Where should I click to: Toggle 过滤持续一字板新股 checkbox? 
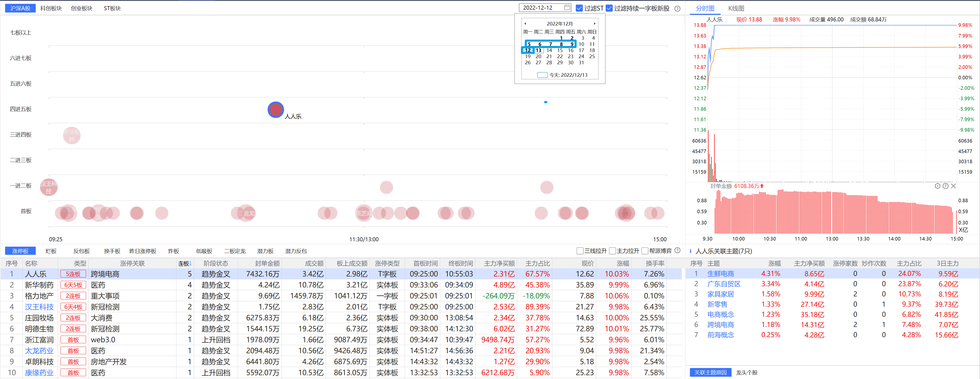pyautogui.click(x=609, y=8)
